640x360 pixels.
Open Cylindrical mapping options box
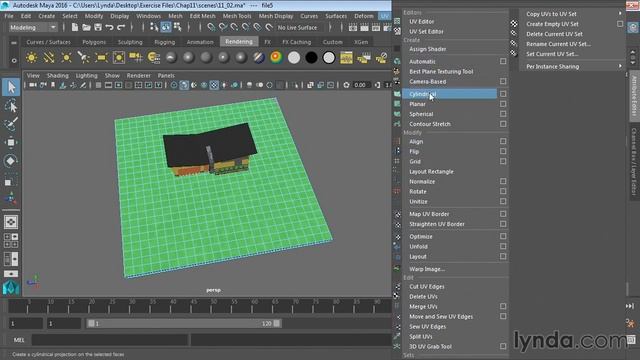point(503,94)
